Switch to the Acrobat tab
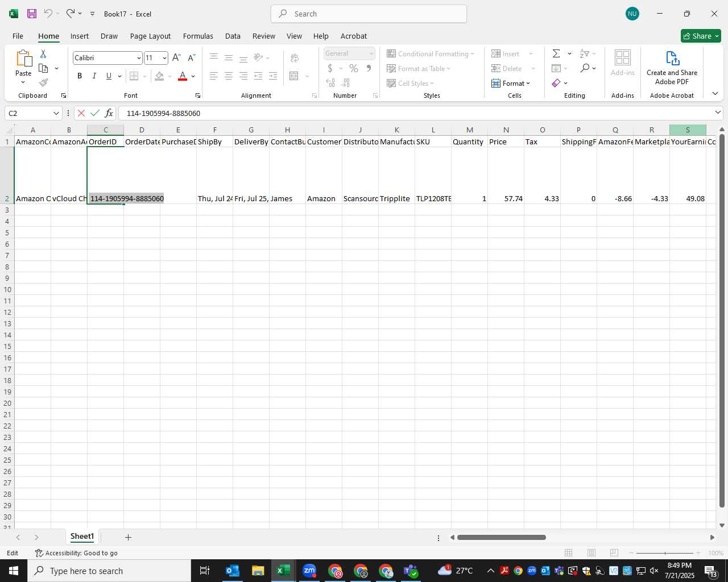 [x=354, y=36]
